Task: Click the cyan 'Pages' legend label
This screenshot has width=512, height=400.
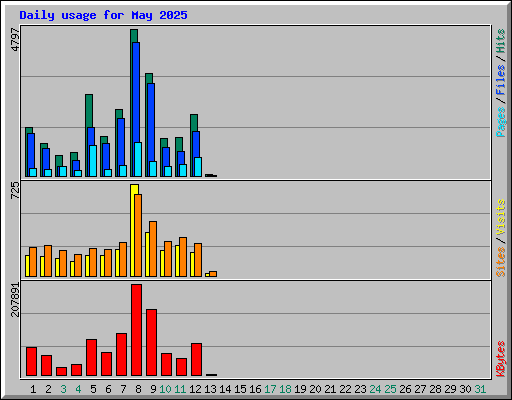Action: pyautogui.click(x=500, y=122)
